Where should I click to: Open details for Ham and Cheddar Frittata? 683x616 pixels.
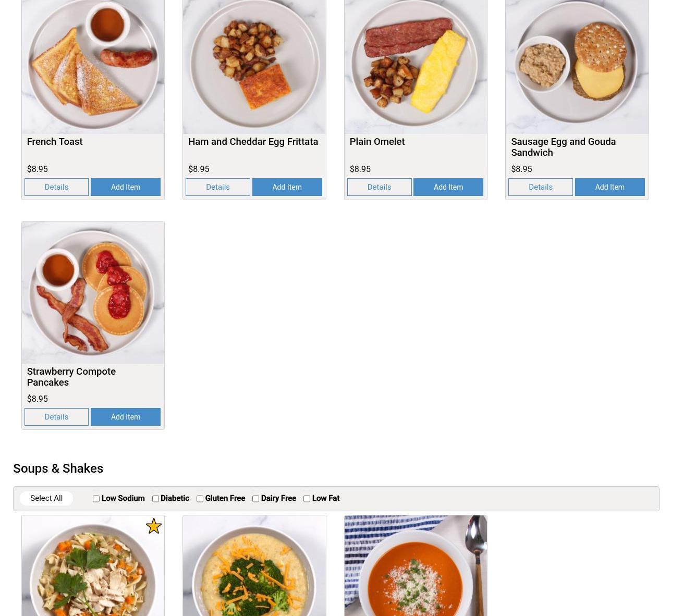pyautogui.click(x=218, y=187)
